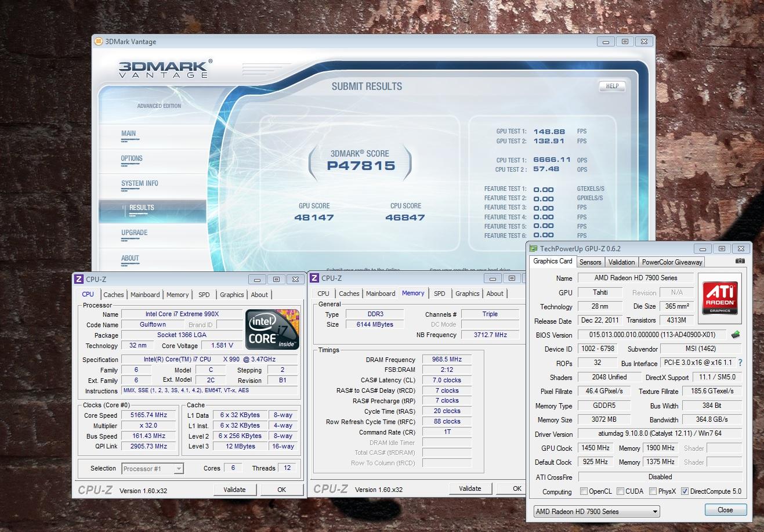Image resolution: width=764 pixels, height=532 pixels.
Task: Click the BIOS save chip icon in GPU-Z
Action: tap(736, 334)
